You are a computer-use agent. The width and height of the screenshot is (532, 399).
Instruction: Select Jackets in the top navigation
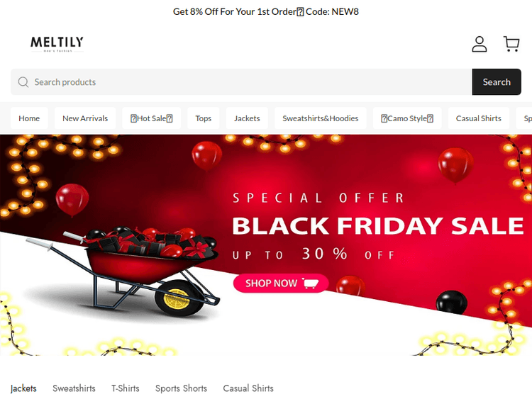tap(247, 118)
